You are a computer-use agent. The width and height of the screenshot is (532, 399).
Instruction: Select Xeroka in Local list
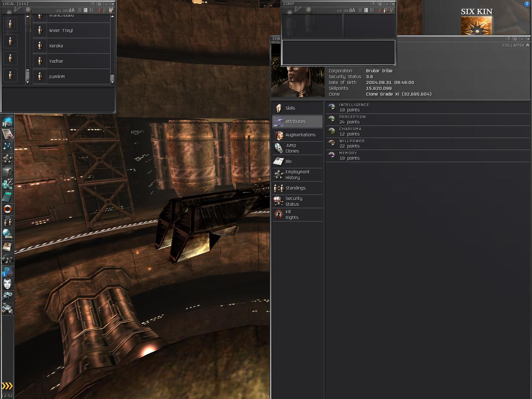pyautogui.click(x=71, y=46)
